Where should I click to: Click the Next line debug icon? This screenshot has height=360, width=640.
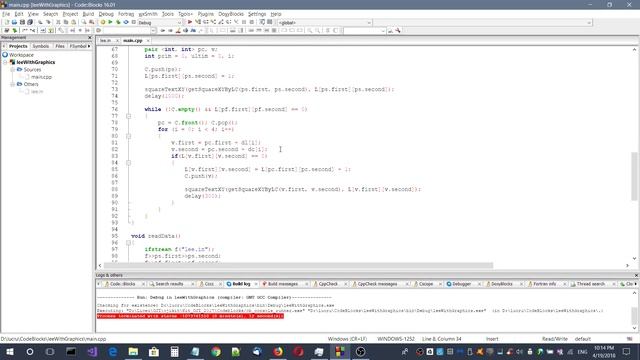click(206, 22)
